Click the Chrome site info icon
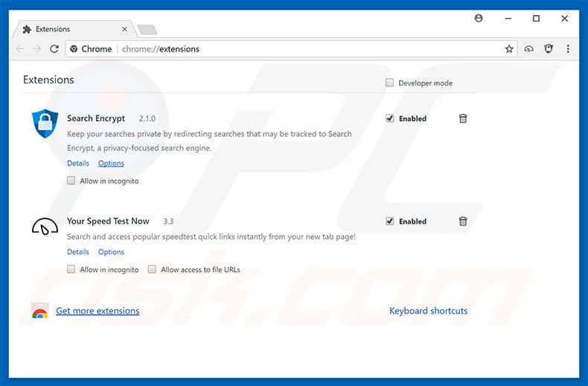This screenshot has height=386, width=588. click(x=74, y=49)
